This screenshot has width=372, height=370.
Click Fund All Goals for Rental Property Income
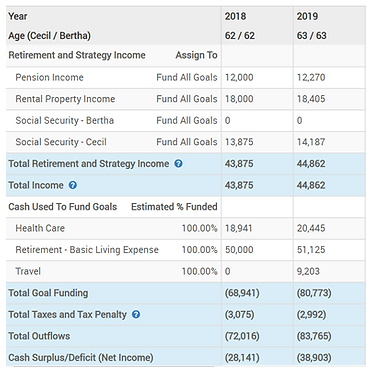[x=187, y=99]
